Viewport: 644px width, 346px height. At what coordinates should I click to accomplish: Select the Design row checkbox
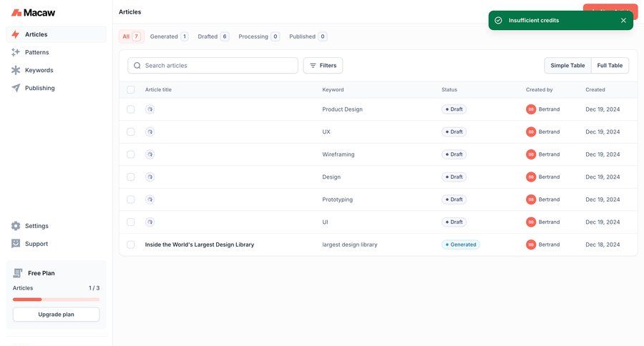coord(131,177)
